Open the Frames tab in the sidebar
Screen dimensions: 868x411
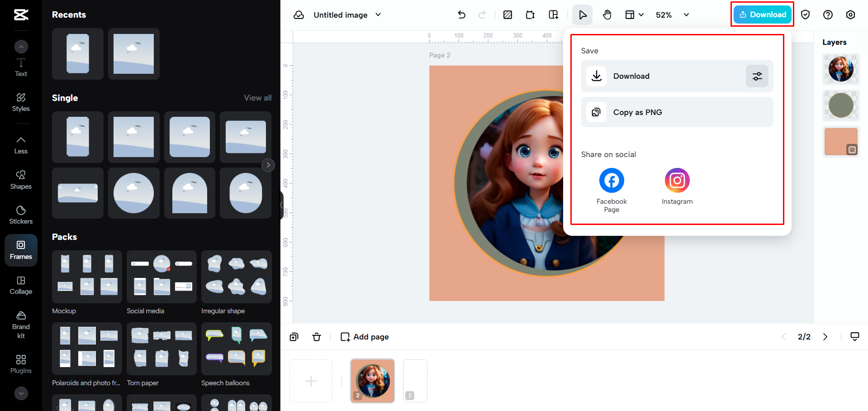pyautogui.click(x=21, y=250)
